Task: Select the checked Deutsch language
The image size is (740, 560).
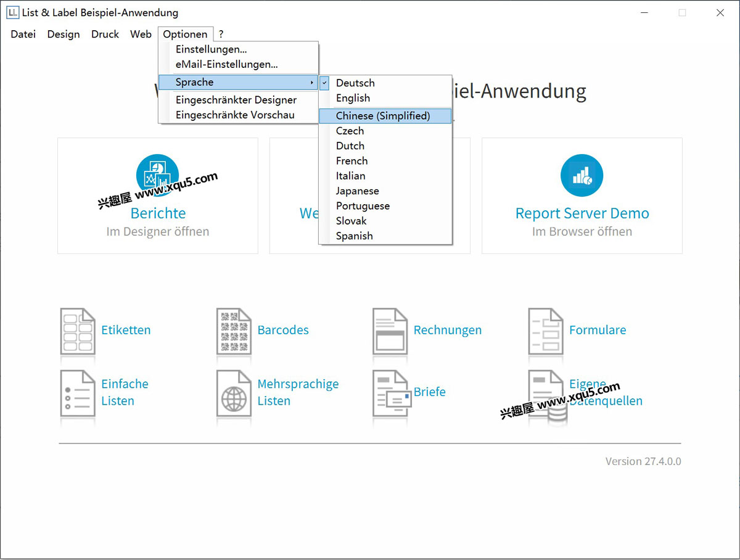Action: 385,83
